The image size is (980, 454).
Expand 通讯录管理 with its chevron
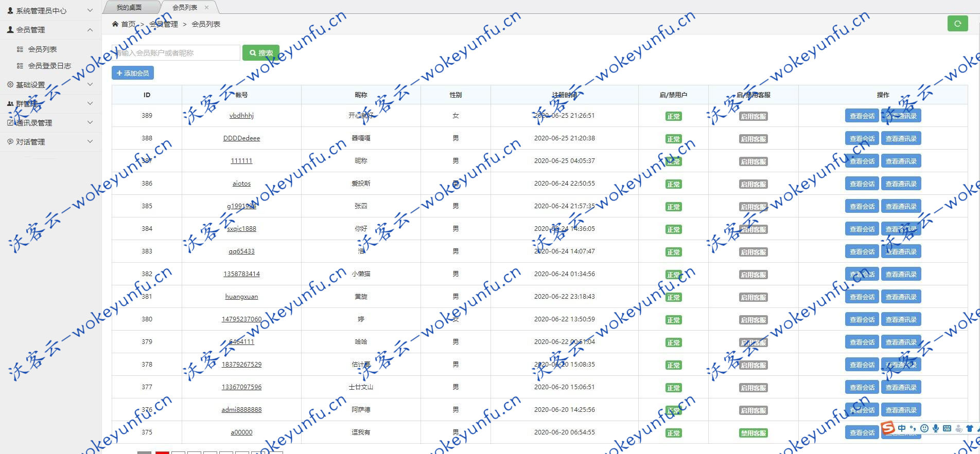pyautogui.click(x=90, y=122)
